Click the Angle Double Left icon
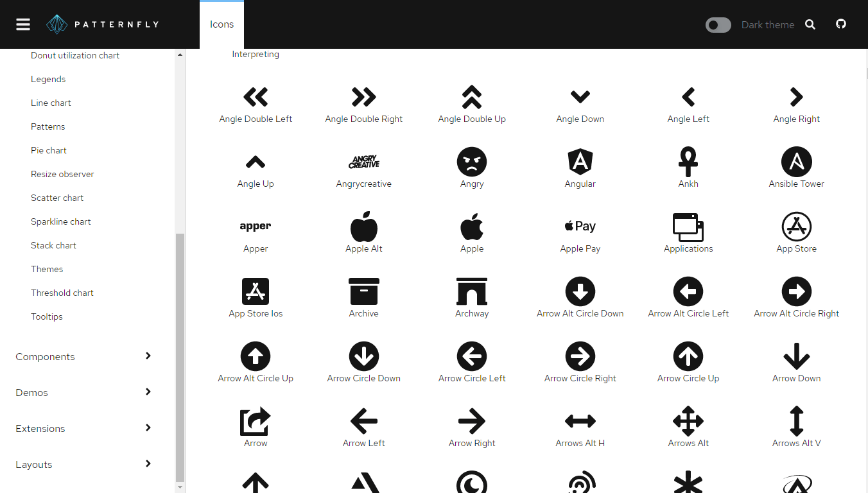The width and height of the screenshot is (868, 493). (256, 97)
